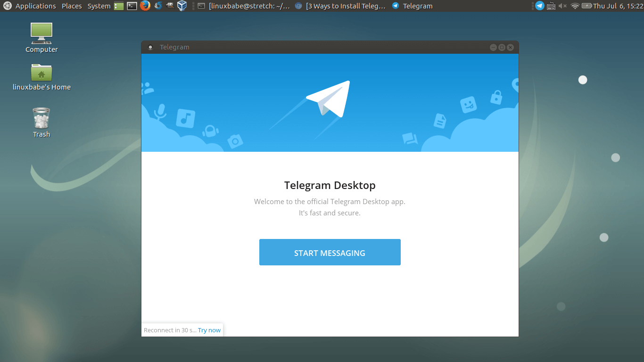Viewport: 644px width, 362px height.
Task: Open the Wi-Fi network indicator
Action: (x=575, y=6)
